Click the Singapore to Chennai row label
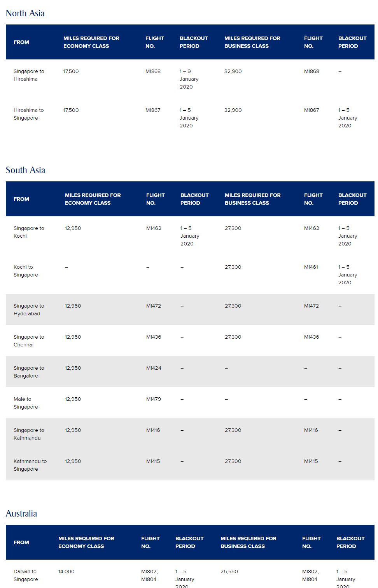 (x=29, y=341)
